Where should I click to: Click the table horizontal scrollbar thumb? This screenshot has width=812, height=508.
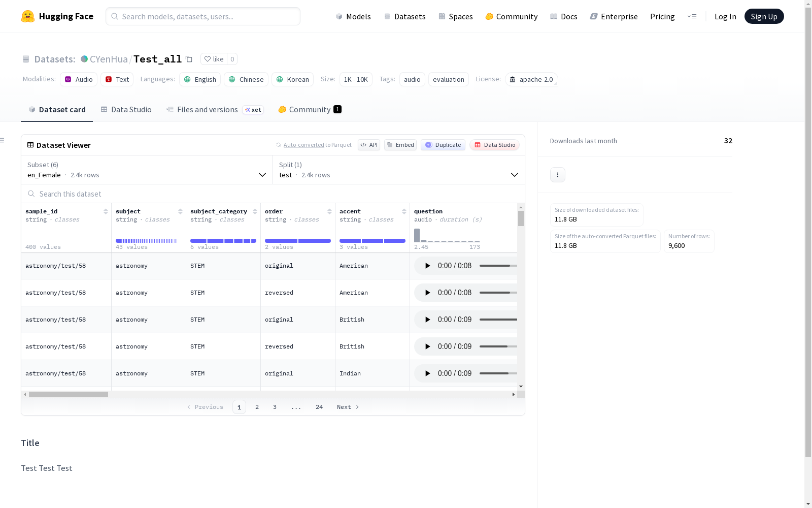tap(69, 394)
